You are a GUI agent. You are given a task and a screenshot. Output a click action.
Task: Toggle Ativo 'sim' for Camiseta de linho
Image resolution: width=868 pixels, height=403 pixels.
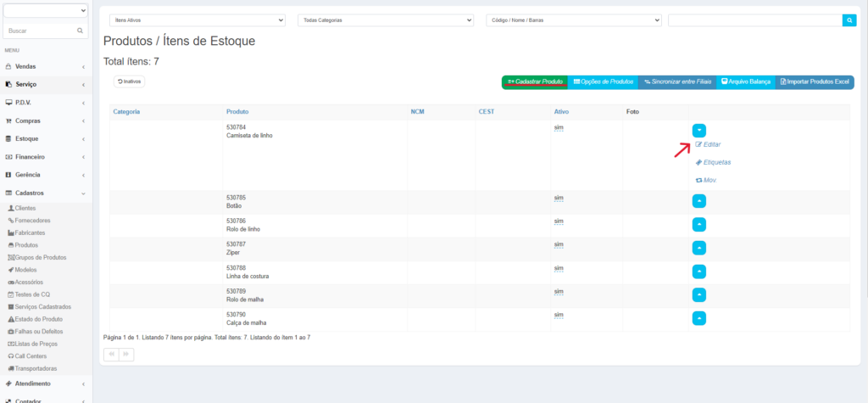[x=558, y=127]
